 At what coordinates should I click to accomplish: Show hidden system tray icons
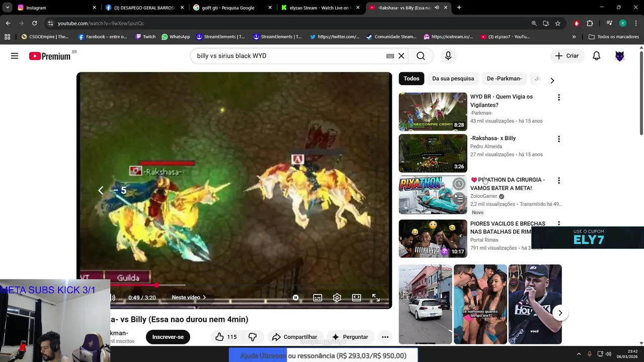pos(579,354)
